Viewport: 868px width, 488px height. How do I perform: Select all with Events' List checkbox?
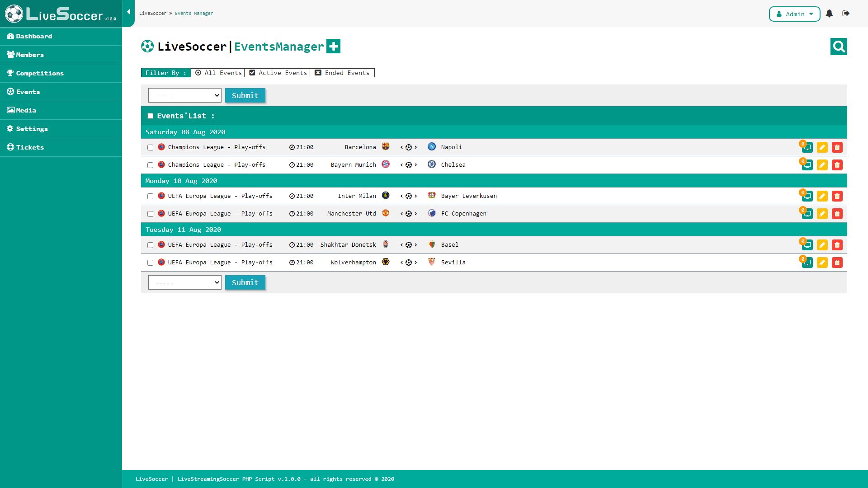click(x=150, y=116)
